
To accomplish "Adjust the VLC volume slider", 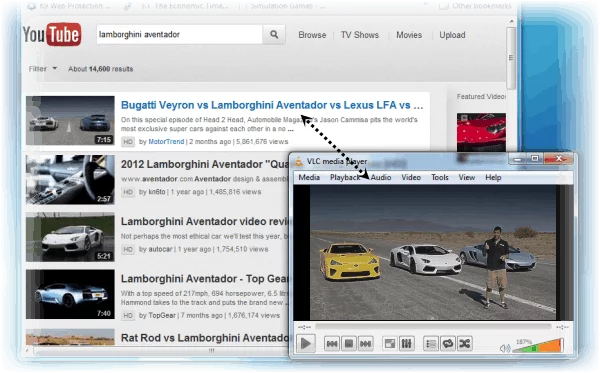I will pyautogui.click(x=538, y=346).
